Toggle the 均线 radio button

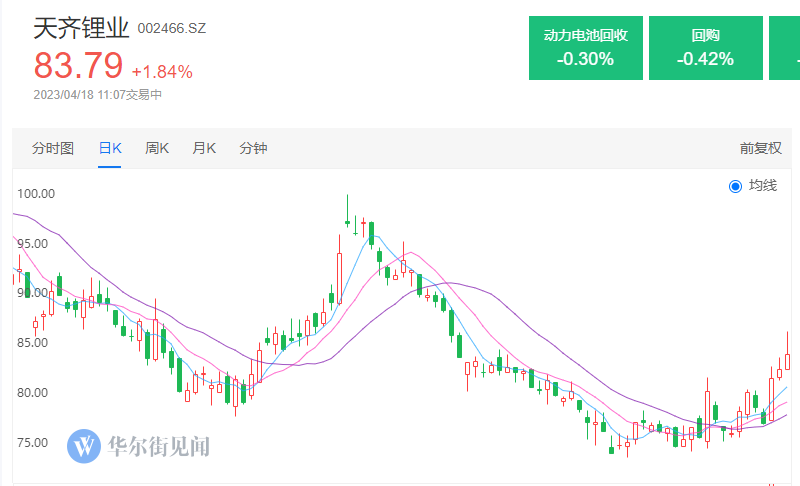point(735,186)
